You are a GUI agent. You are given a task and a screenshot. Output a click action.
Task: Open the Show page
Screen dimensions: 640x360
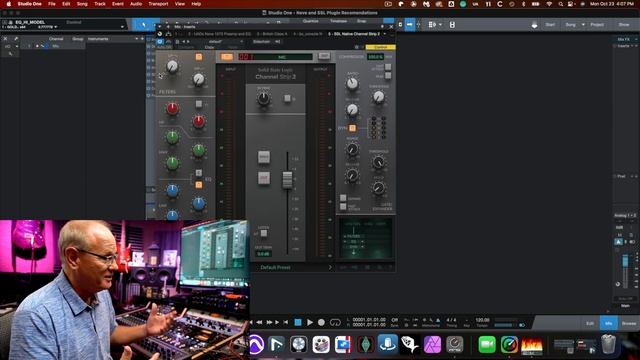point(624,25)
